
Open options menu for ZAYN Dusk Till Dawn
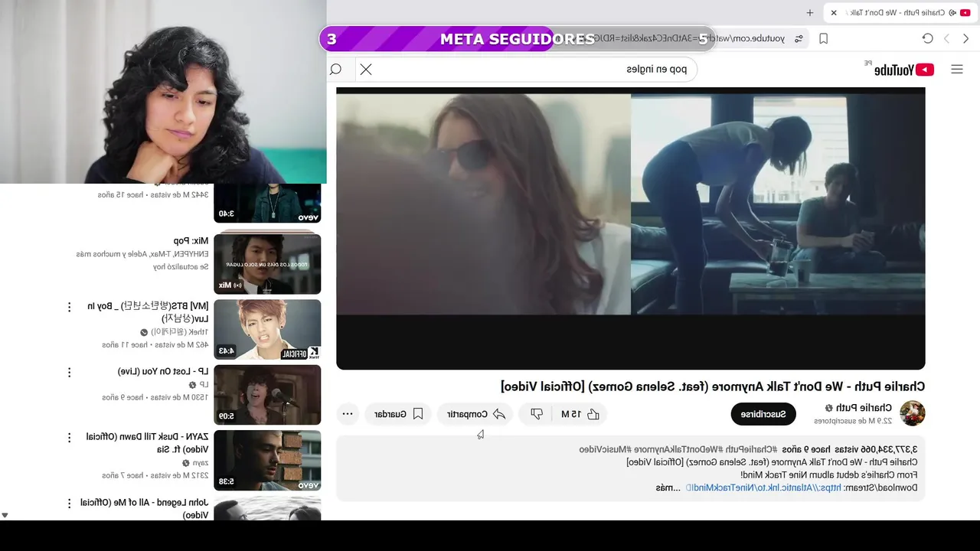pos(69,438)
